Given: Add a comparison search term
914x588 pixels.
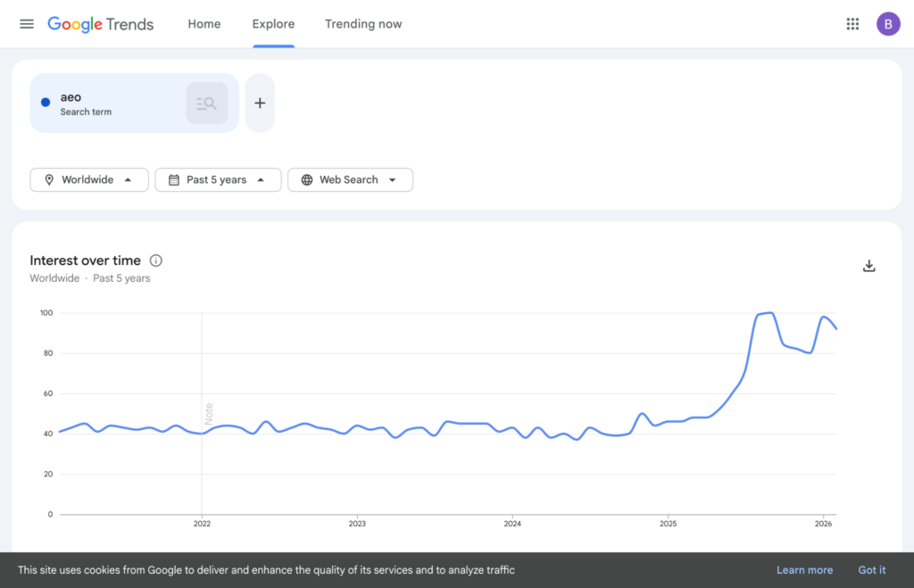Looking at the screenshot, I should (260, 102).
